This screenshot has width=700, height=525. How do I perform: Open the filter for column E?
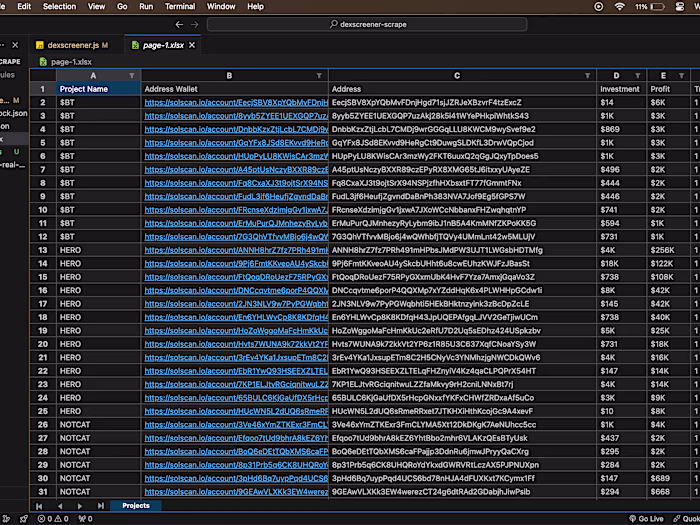click(682, 76)
